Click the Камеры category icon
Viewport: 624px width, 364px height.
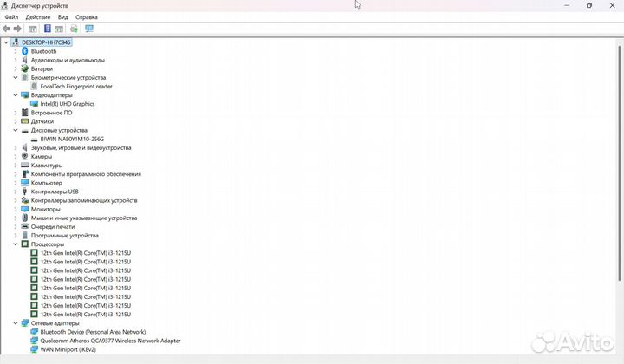(24, 156)
